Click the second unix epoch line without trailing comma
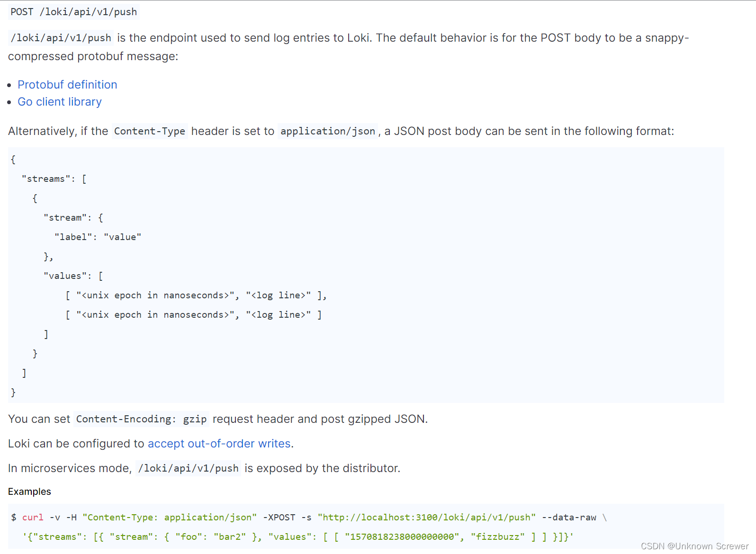The width and height of the screenshot is (756, 554). coord(193,315)
